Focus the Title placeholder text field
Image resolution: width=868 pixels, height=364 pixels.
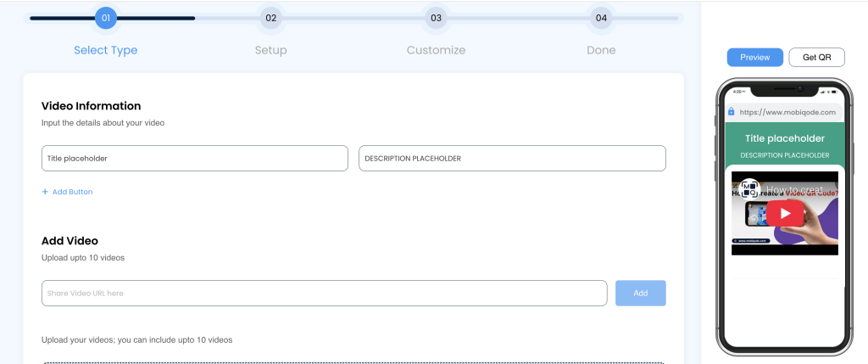click(194, 158)
